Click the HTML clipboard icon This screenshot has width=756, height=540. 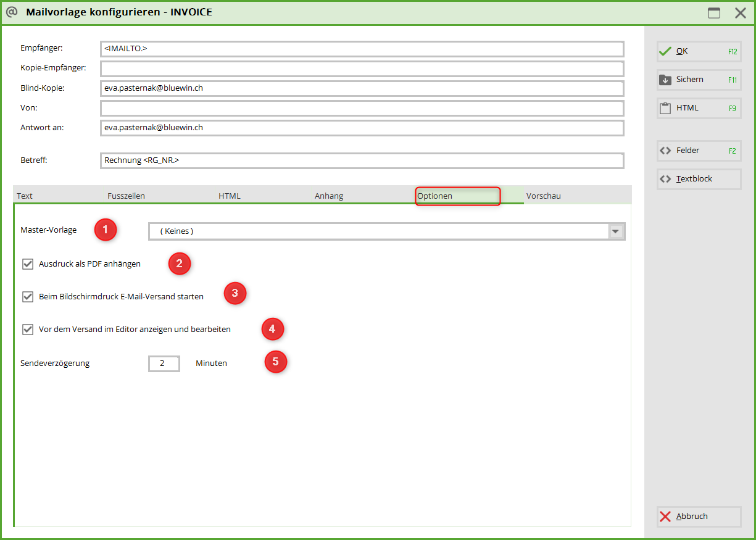(x=665, y=108)
